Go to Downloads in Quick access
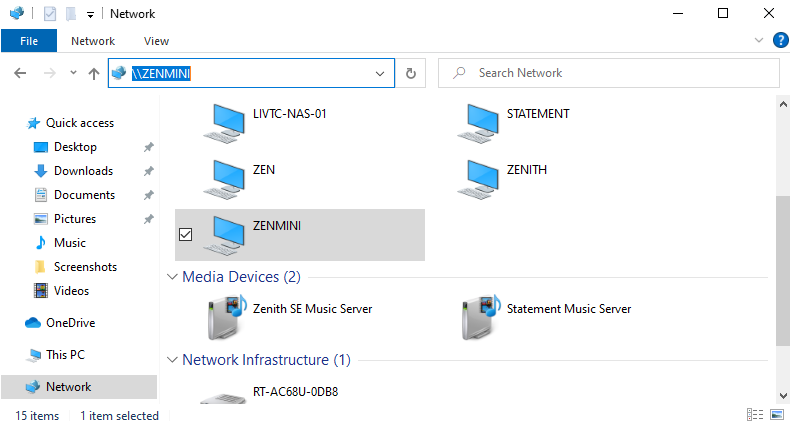The image size is (790, 425). click(83, 171)
